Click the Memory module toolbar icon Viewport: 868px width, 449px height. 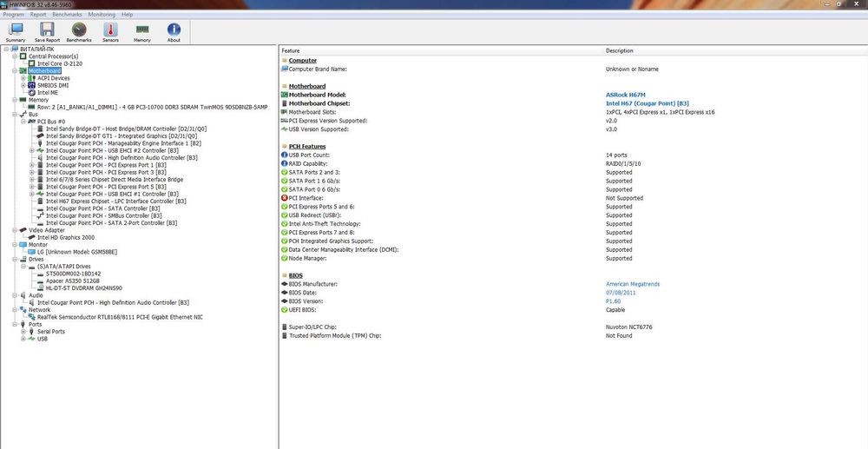(x=142, y=30)
